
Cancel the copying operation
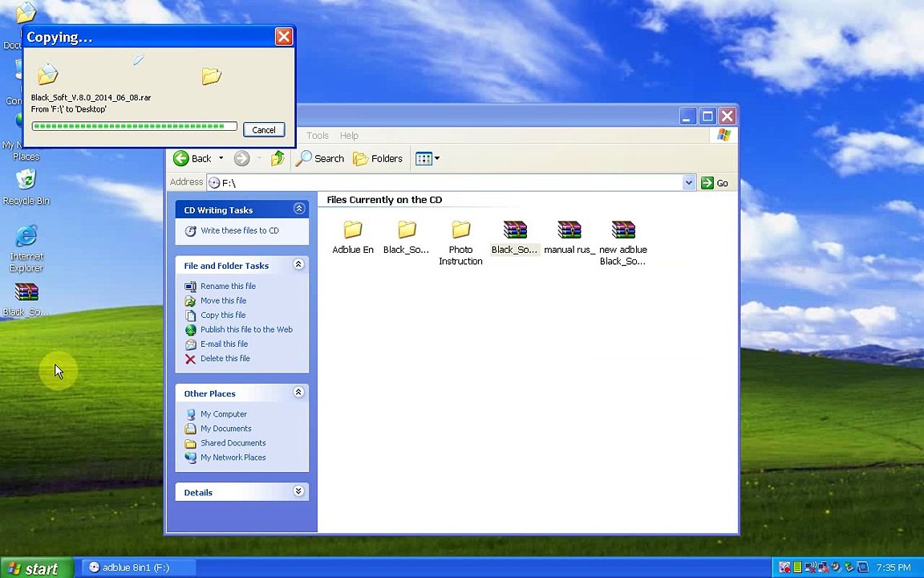click(x=263, y=130)
